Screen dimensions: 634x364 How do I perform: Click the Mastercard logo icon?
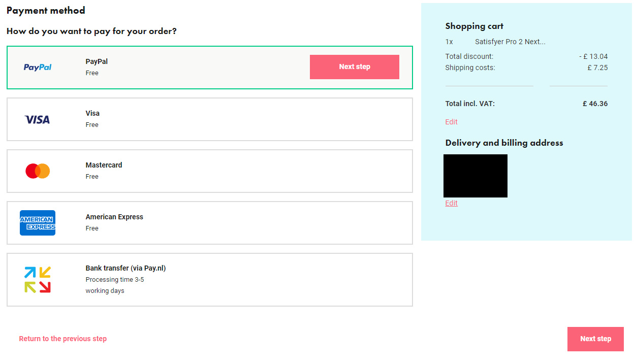38,171
